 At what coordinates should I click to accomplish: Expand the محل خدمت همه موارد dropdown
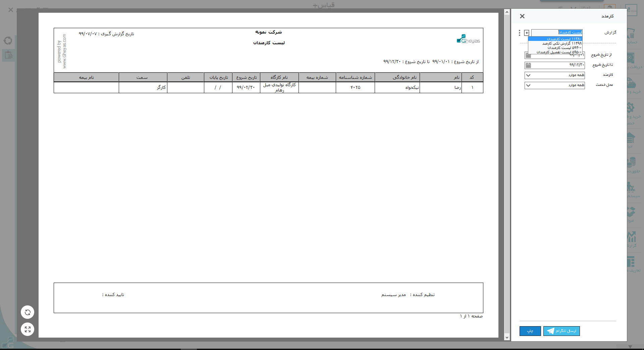pyautogui.click(x=528, y=85)
